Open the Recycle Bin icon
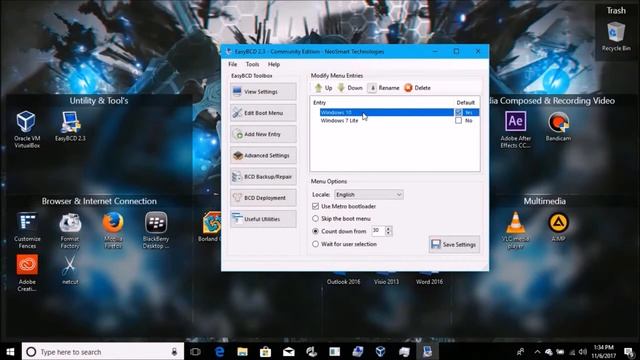The width and height of the screenshot is (640, 360). pos(616,37)
